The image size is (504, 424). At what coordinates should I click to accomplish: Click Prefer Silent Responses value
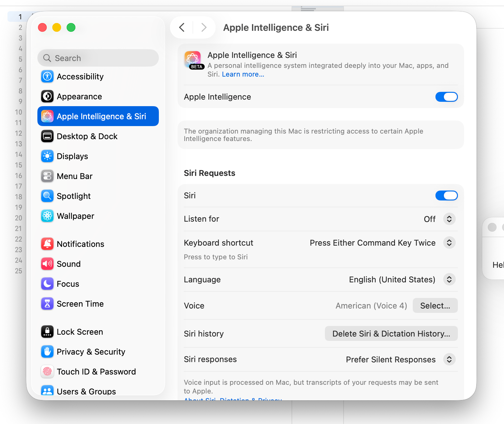pyautogui.click(x=391, y=360)
